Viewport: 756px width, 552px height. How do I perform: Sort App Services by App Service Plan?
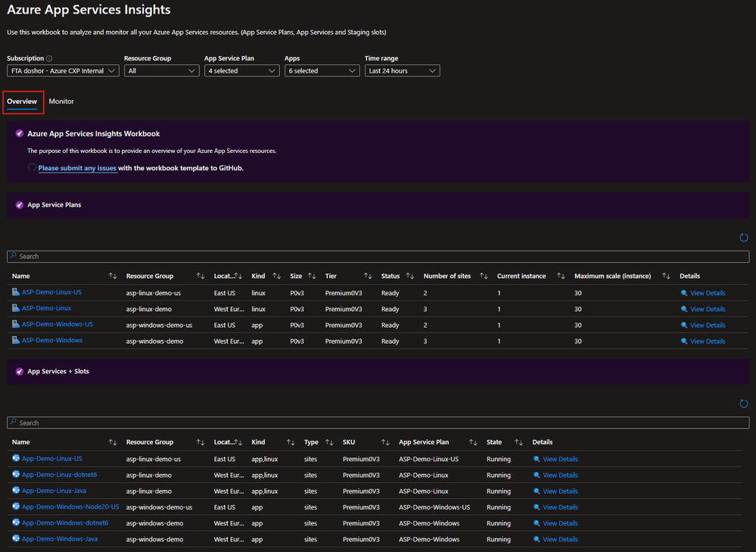473,442
